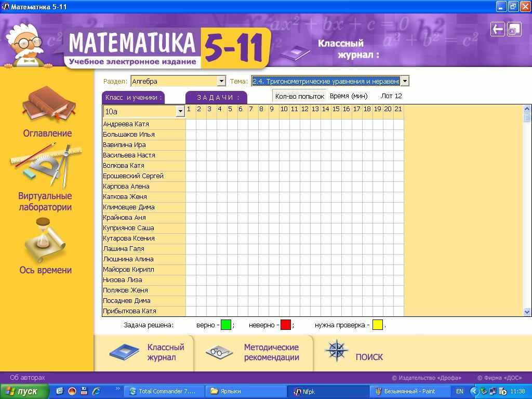Select student Каткова Женя
This screenshot has height=399, width=532.
pos(144,197)
